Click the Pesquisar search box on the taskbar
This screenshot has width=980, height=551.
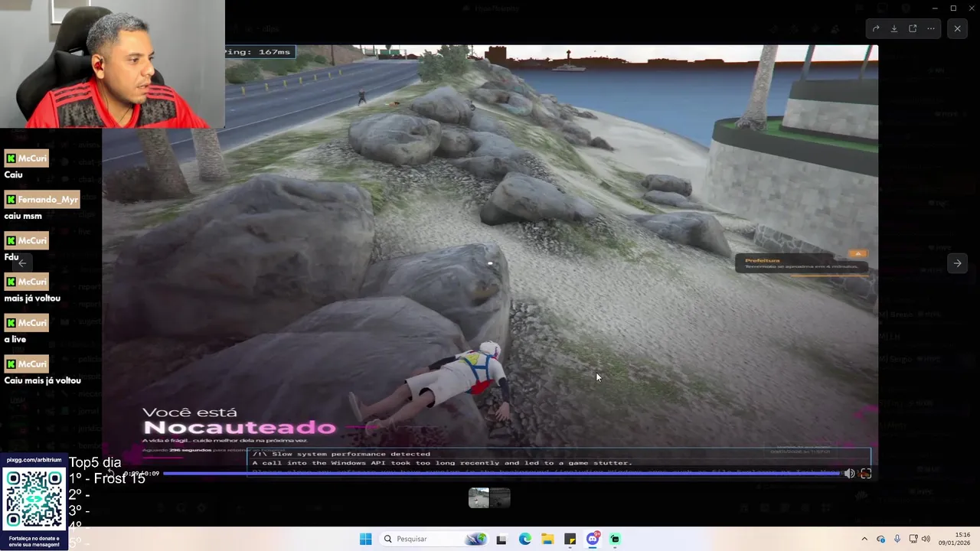point(435,539)
